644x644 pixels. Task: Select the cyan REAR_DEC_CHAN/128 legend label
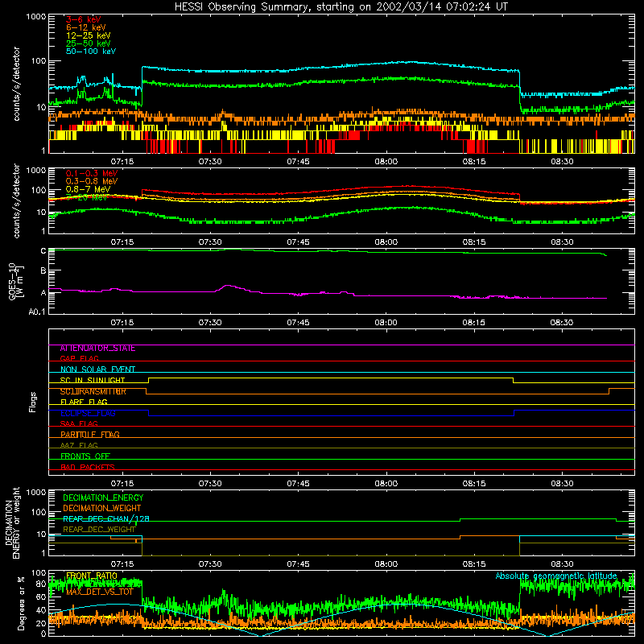pos(106,519)
